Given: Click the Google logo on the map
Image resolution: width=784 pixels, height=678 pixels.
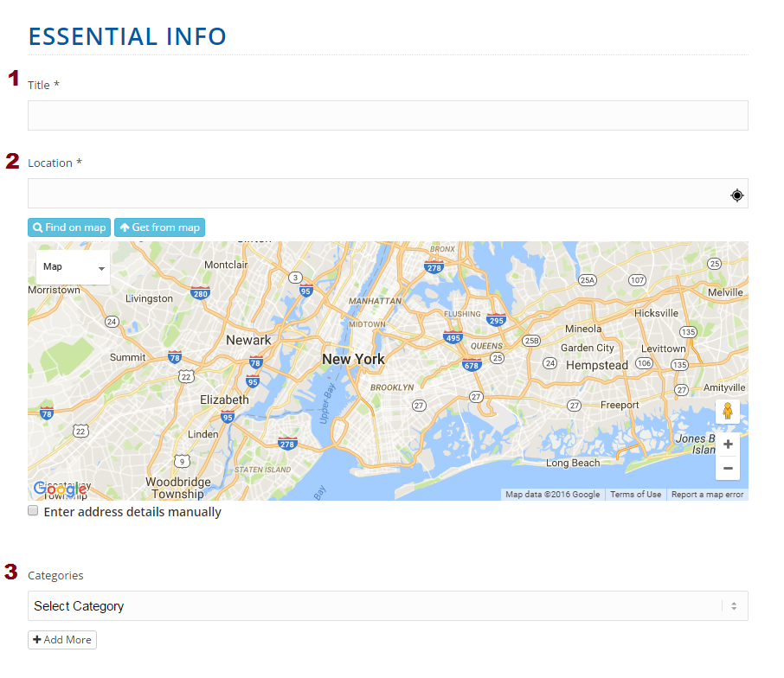Looking at the screenshot, I should click(60, 489).
